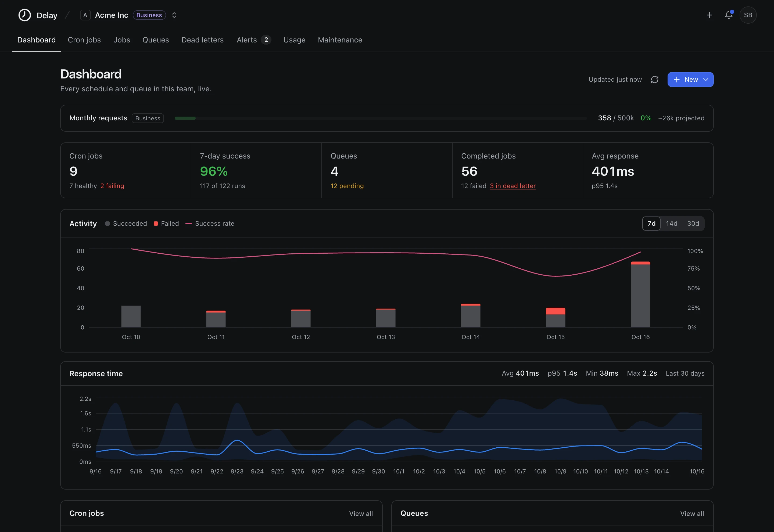Open the notifications bell icon
The width and height of the screenshot is (774, 532).
point(729,15)
